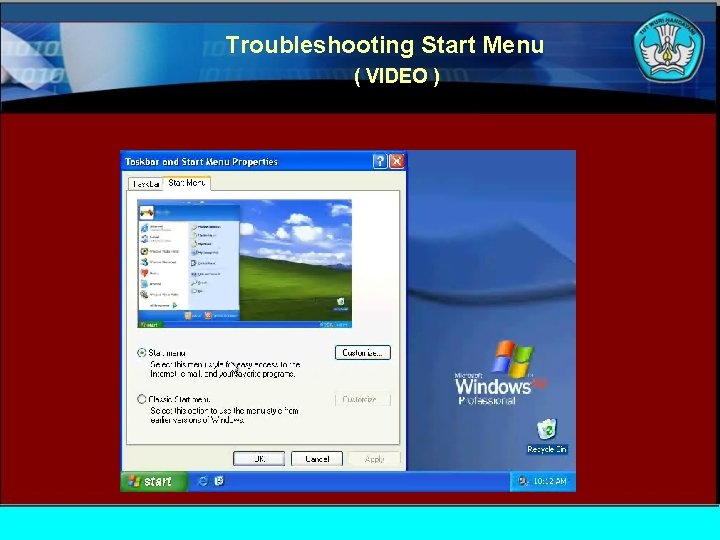Screen dimensions: 720x540
Task: Click the slide title 'Troubleshooting Start Menu'
Action: point(385,45)
